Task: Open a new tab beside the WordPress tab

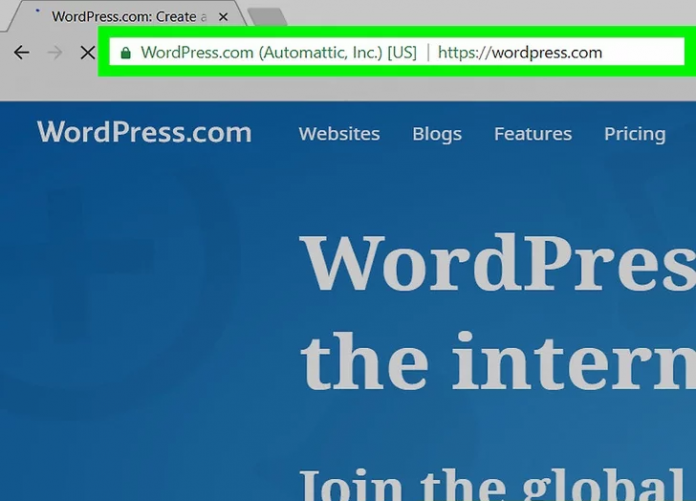Action: pos(266,17)
